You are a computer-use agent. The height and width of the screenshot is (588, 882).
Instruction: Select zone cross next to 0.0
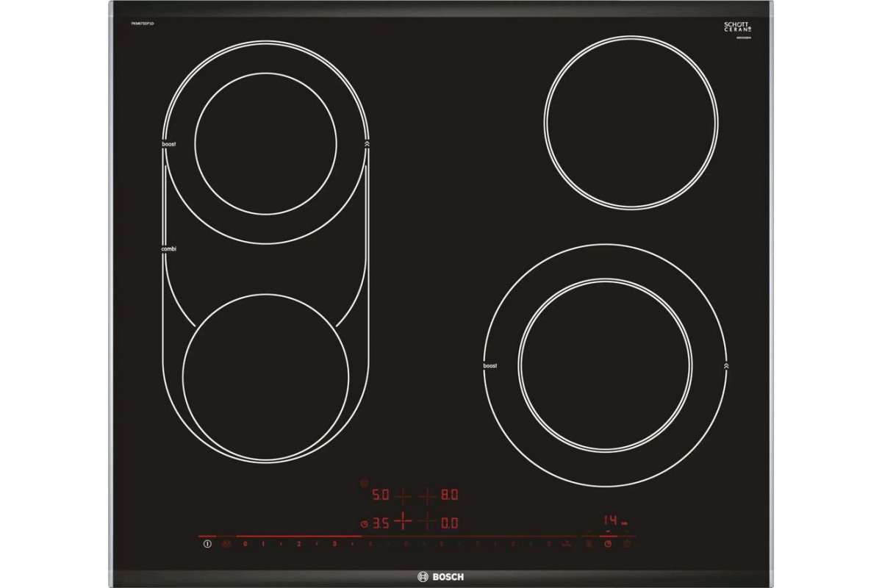coord(428,523)
